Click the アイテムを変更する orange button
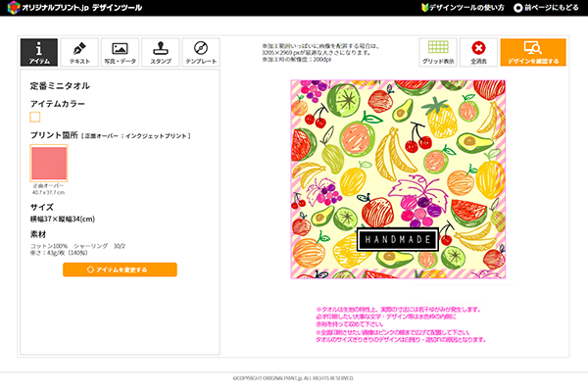The image size is (588, 392). point(120,269)
